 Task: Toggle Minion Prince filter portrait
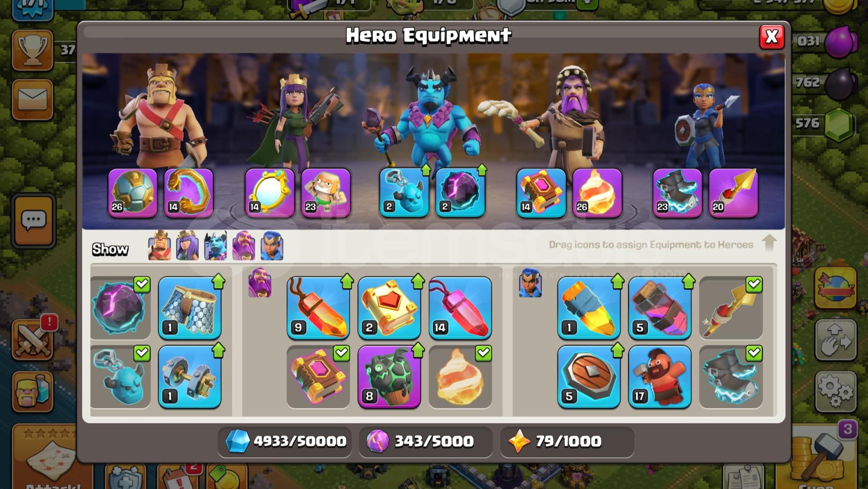click(215, 246)
